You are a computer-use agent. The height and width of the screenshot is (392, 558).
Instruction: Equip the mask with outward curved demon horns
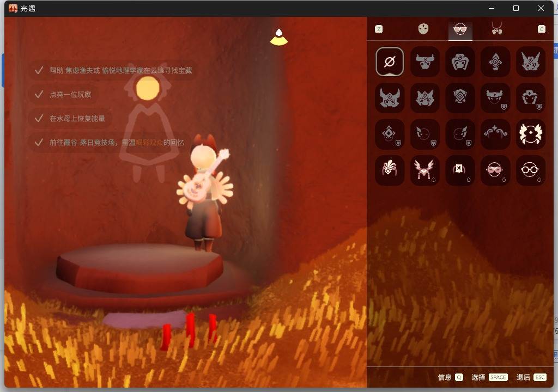390,98
